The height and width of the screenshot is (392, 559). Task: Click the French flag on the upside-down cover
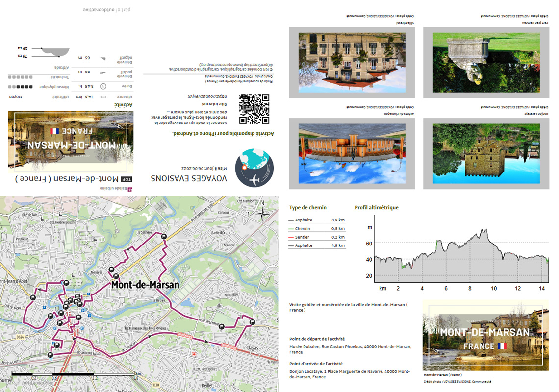tap(54, 131)
